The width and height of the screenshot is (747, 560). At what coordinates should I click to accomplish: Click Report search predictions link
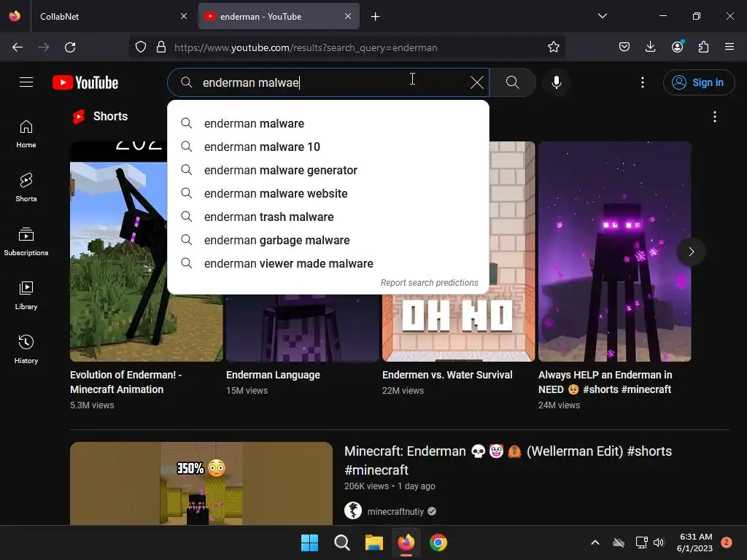429,283
